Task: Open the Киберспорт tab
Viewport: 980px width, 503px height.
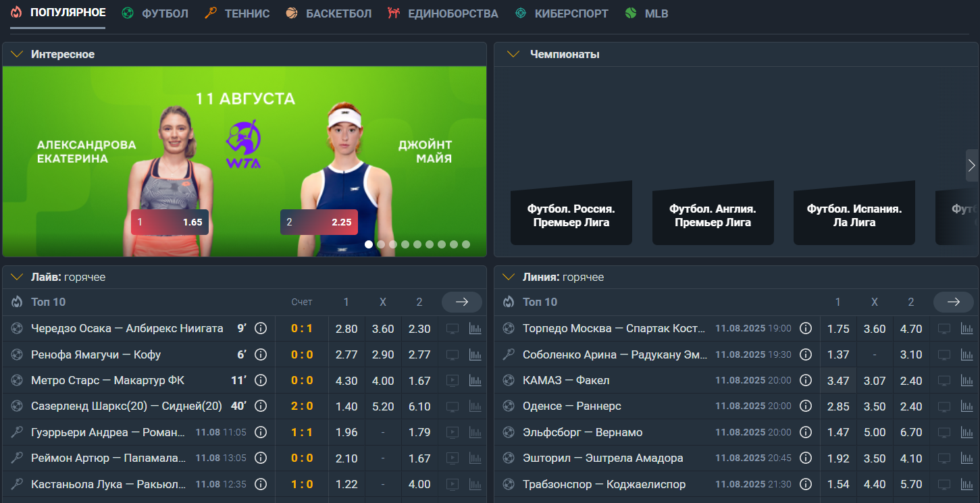Action: [561, 14]
